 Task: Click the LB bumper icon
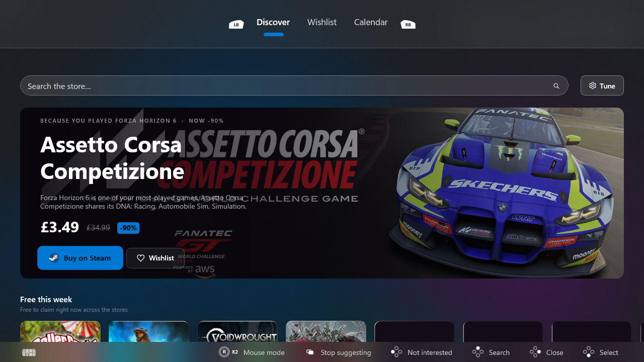tap(236, 24)
